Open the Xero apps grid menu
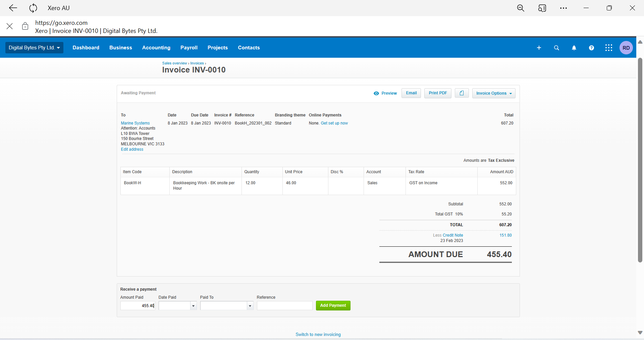 tap(609, 48)
